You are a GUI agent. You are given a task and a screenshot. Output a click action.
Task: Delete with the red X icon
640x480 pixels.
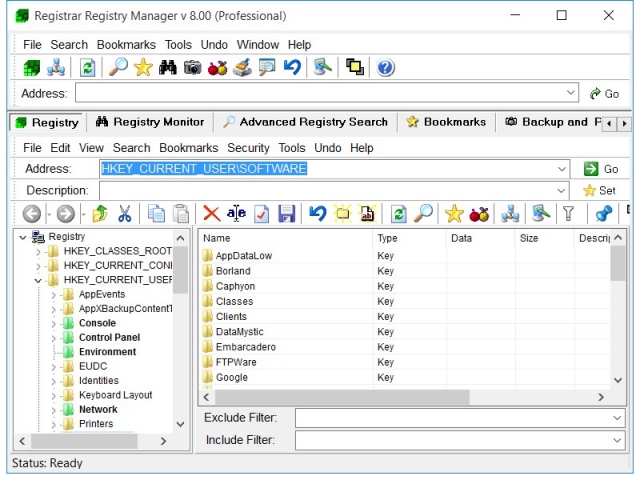[211, 213]
